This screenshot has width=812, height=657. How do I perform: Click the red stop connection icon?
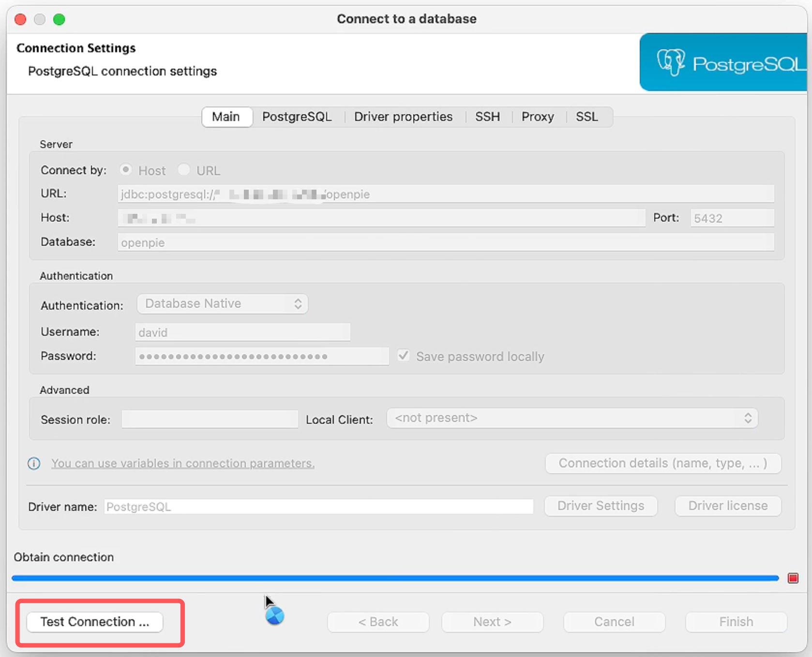pos(793,578)
